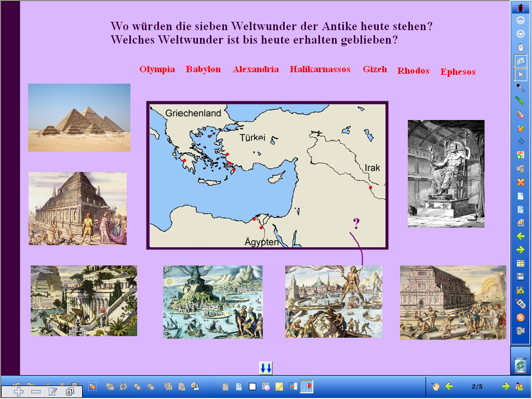This screenshot has width=532, height=399.
Task: Select the pyramids of Giza picture
Action: point(79,117)
